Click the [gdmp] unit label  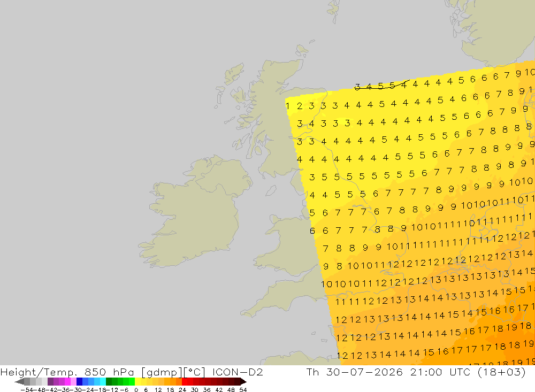[x=162, y=372]
